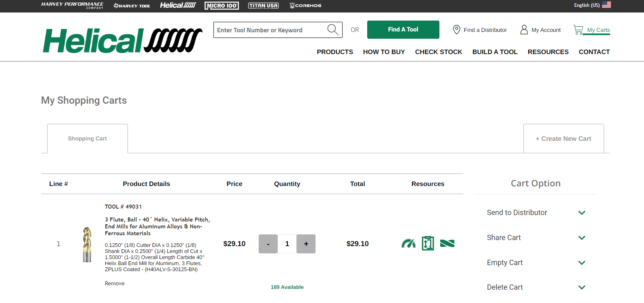
Task: Click the large Helical homepage logo
Action: pos(123,40)
